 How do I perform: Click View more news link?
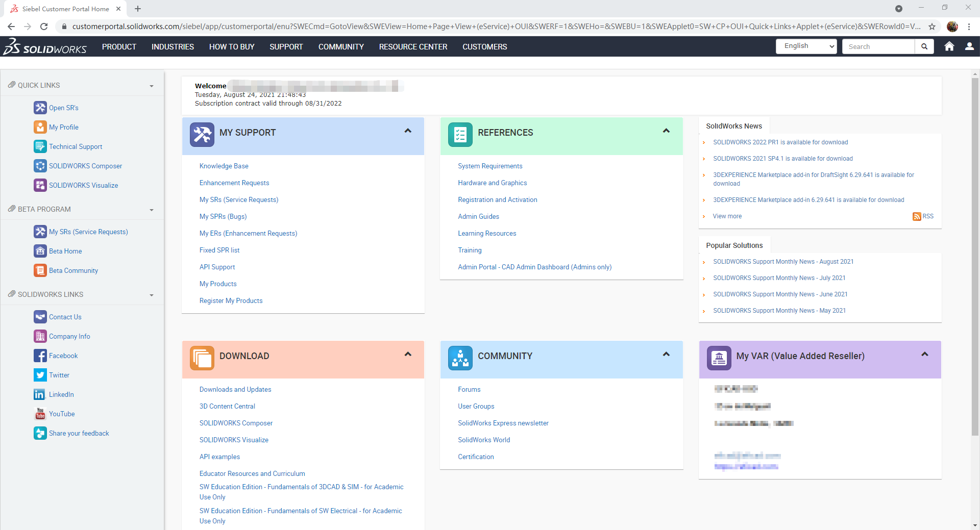(x=727, y=216)
